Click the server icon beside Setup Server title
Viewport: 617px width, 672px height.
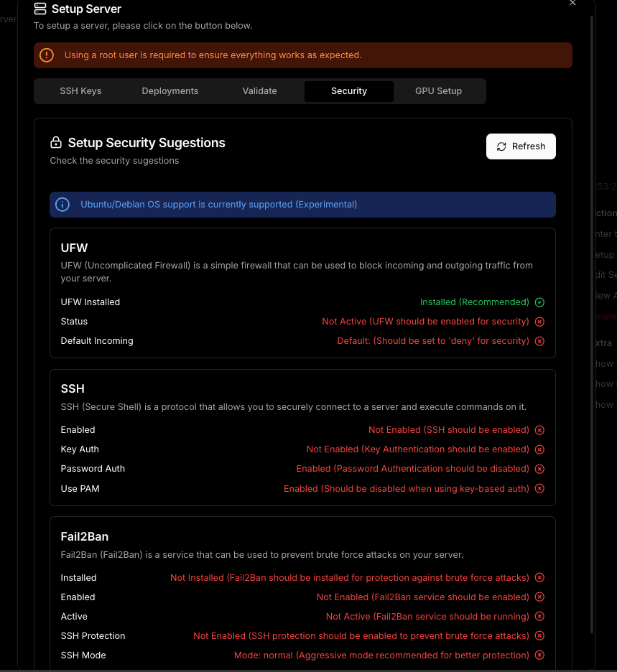click(41, 9)
